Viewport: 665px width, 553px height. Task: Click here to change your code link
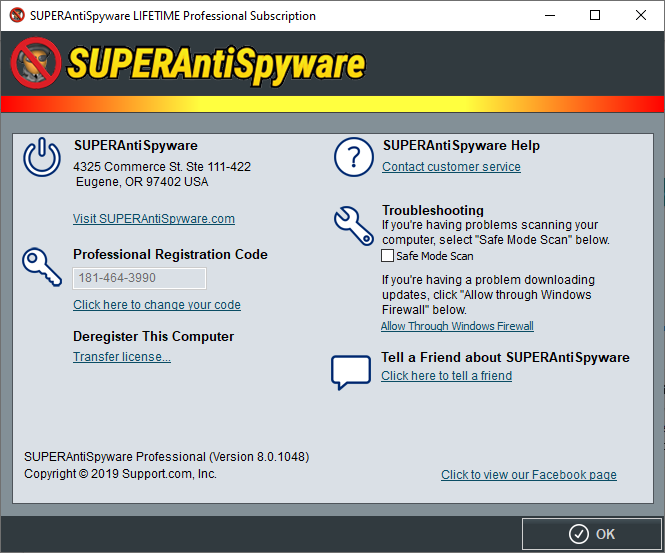click(157, 304)
